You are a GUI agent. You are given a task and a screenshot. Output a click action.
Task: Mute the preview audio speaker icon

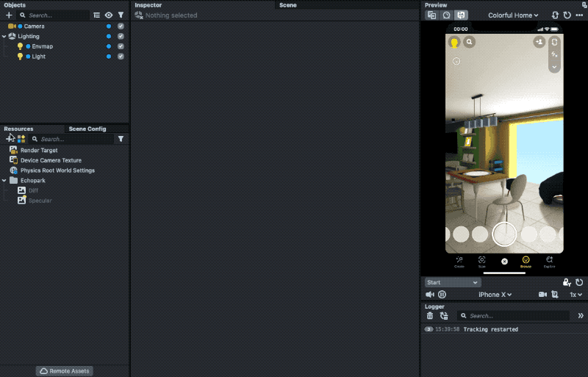[x=430, y=294]
